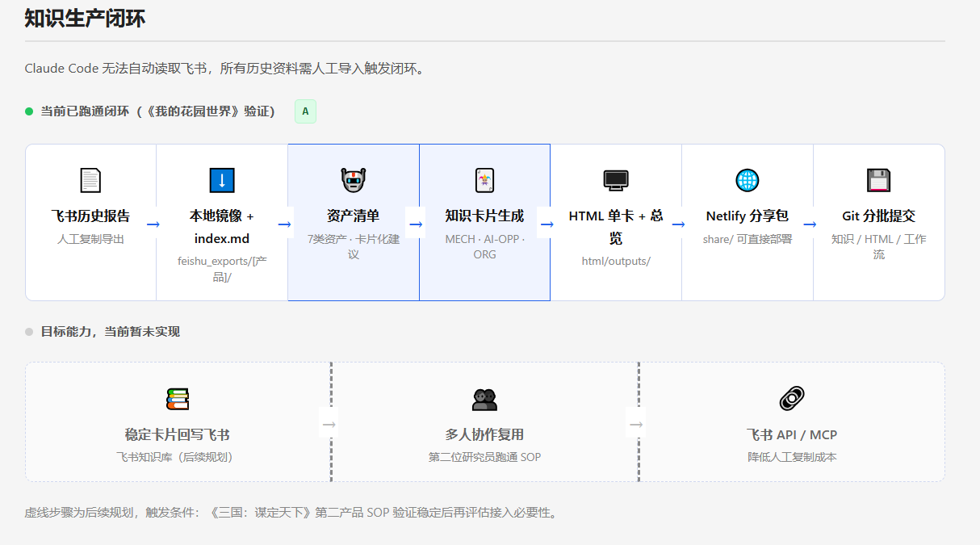
Task: Select the highlighted 知识卡片生成 step title
Action: [x=484, y=216]
